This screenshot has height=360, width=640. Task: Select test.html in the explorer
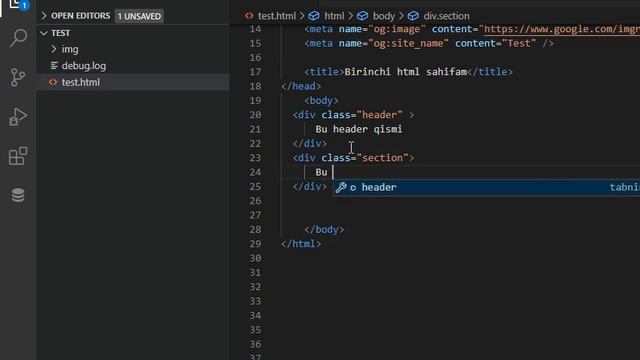[x=133, y=82]
